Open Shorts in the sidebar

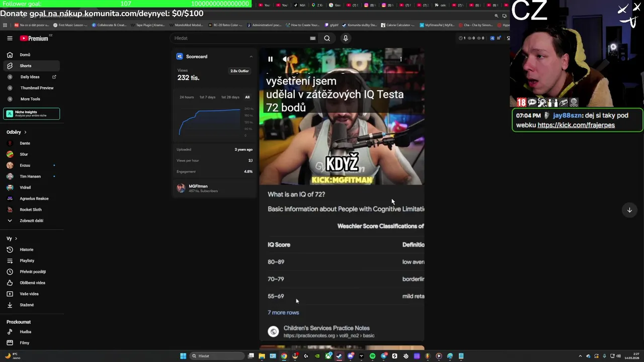pyautogui.click(x=32, y=66)
